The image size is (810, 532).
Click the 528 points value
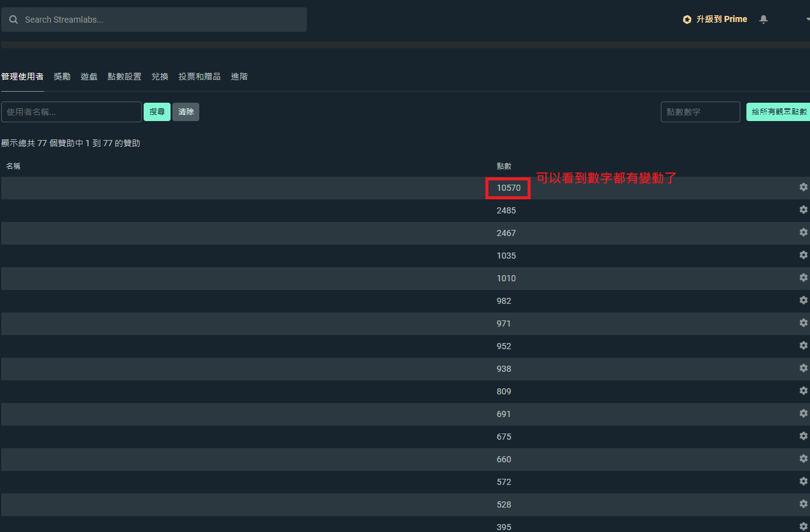point(504,504)
